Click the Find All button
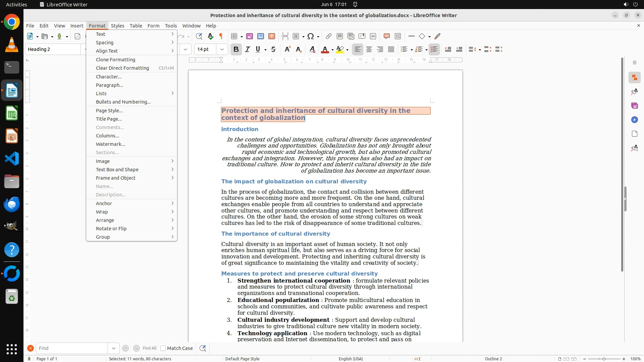The image size is (644, 362). [150, 348]
